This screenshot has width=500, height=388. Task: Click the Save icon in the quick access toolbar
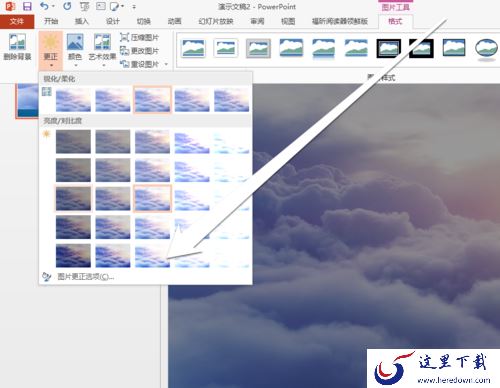point(27,6)
